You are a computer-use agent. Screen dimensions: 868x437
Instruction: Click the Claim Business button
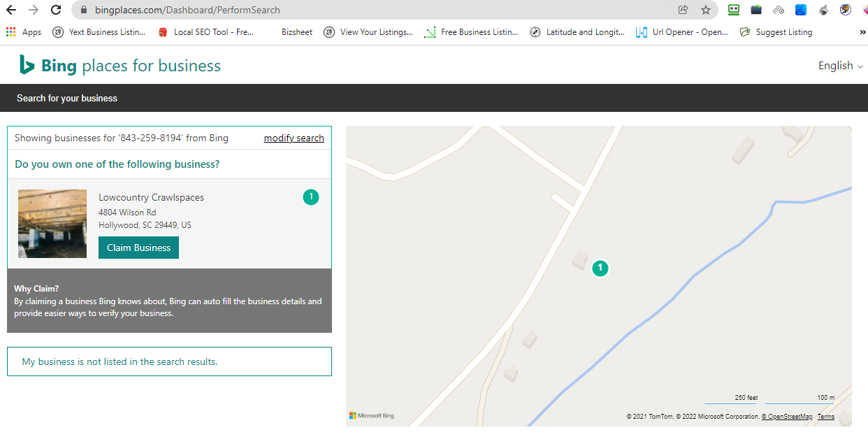[138, 248]
